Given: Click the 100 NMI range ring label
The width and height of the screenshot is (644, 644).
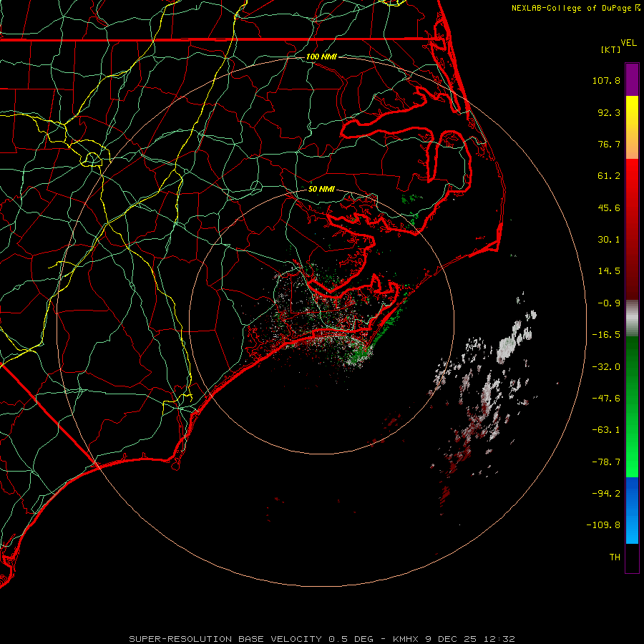Looking at the screenshot, I should point(321,57).
